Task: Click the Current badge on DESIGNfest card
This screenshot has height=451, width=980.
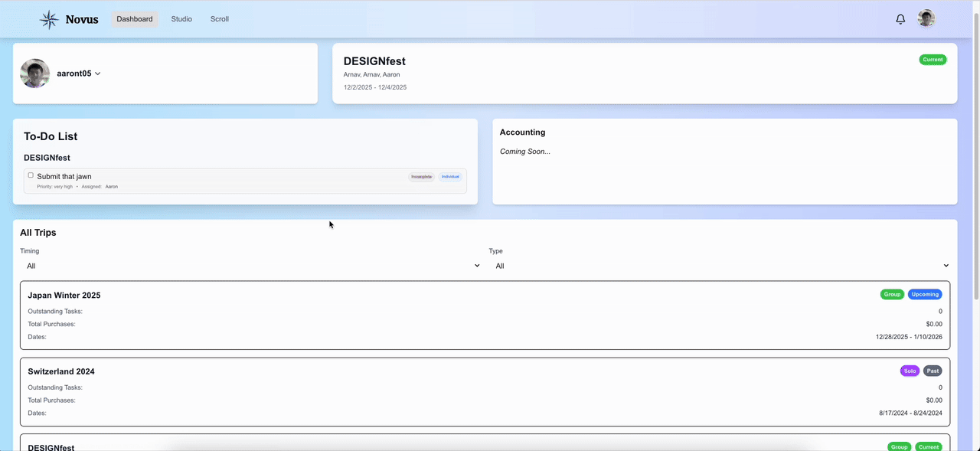Action: (x=933, y=59)
